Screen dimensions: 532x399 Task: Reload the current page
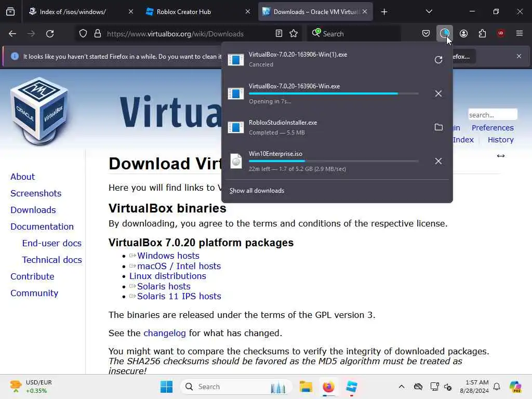[x=50, y=34]
